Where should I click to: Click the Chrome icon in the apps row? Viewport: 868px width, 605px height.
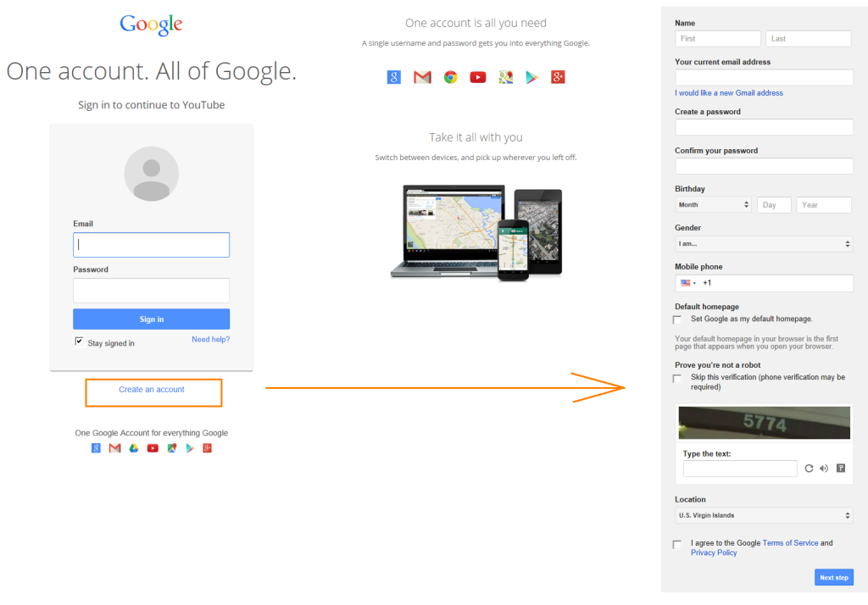click(x=450, y=77)
